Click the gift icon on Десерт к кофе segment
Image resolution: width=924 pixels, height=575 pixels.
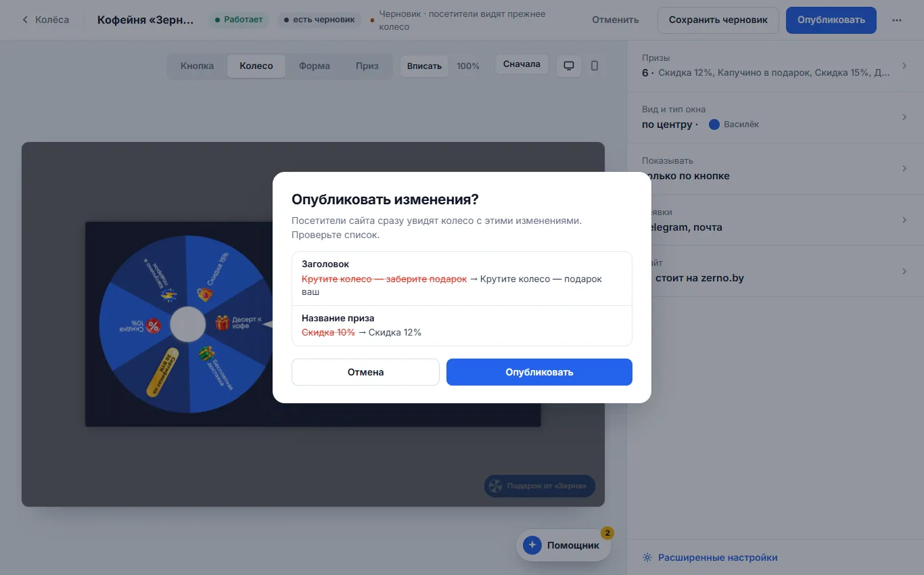223,323
